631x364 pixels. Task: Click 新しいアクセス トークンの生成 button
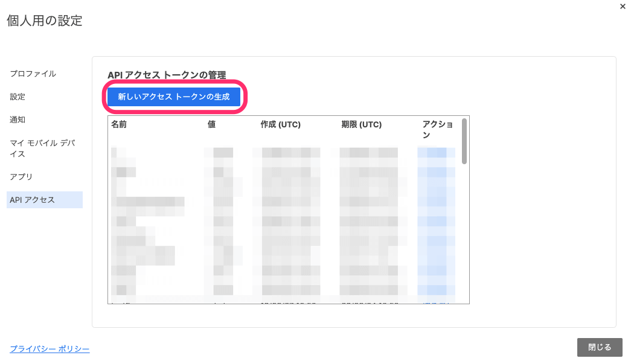(174, 97)
